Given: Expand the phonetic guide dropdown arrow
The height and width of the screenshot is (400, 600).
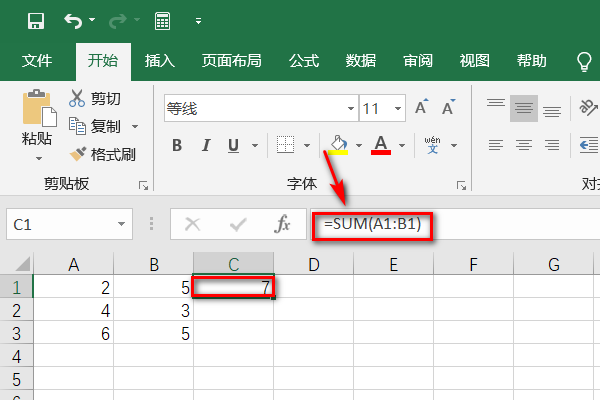Looking at the screenshot, I should [x=454, y=145].
